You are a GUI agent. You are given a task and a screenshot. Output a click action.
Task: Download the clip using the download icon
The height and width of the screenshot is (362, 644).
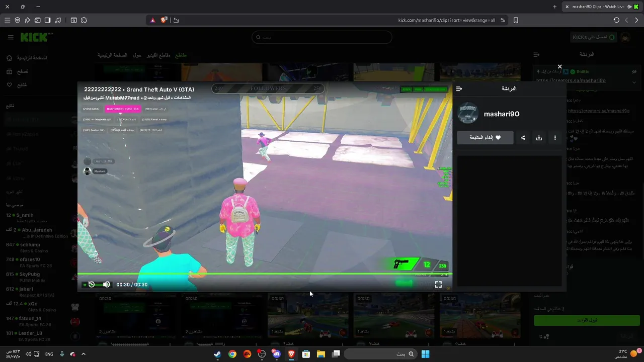coord(539,138)
